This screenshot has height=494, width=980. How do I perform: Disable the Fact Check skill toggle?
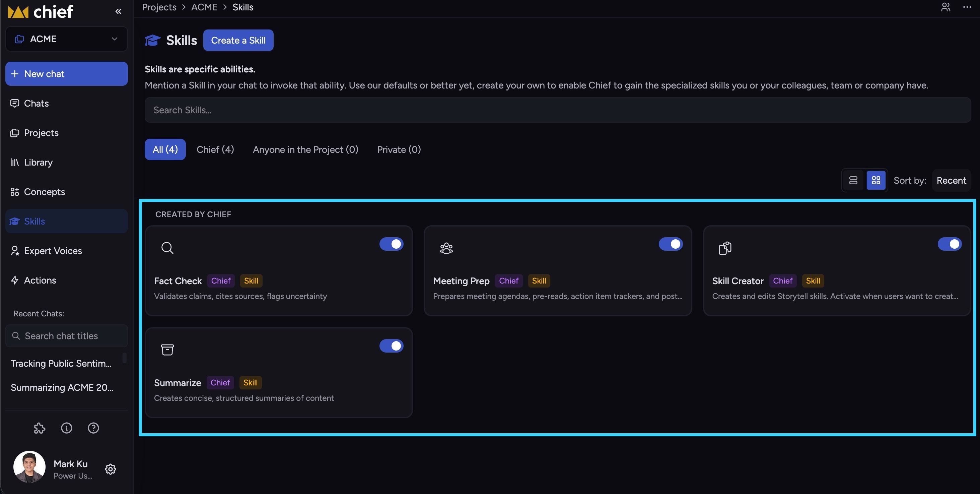coord(391,244)
